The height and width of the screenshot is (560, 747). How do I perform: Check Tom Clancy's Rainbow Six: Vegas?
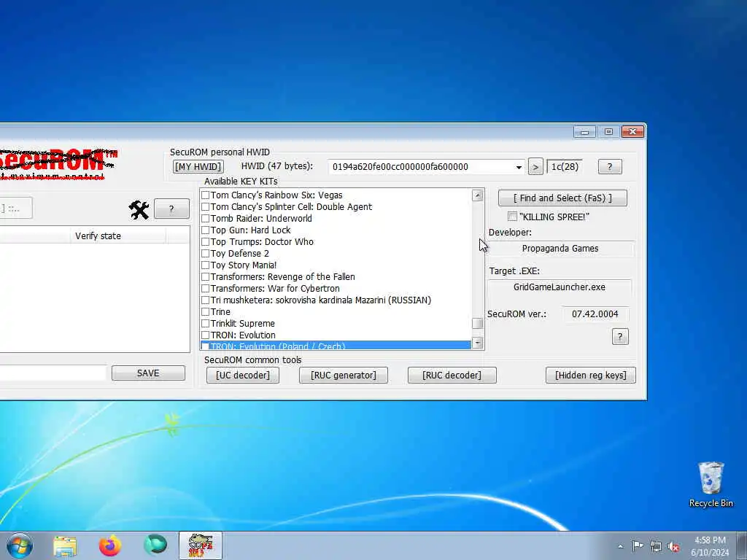[x=205, y=195]
